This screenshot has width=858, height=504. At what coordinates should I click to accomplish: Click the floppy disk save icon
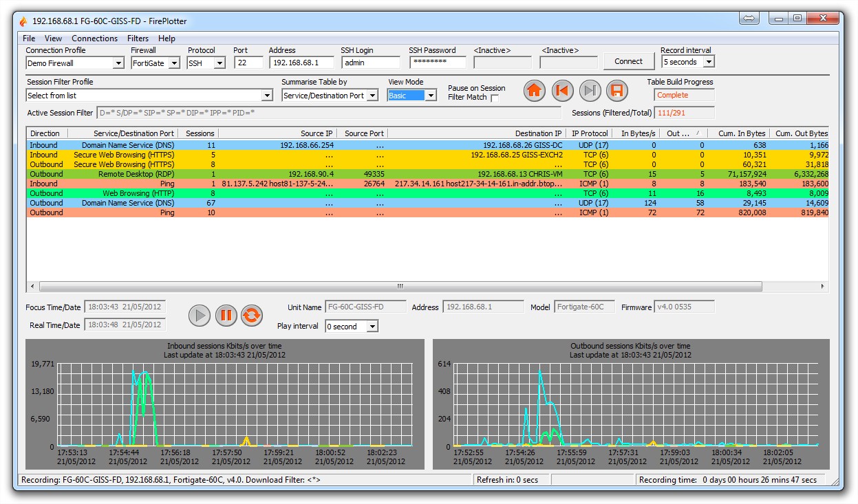point(617,91)
